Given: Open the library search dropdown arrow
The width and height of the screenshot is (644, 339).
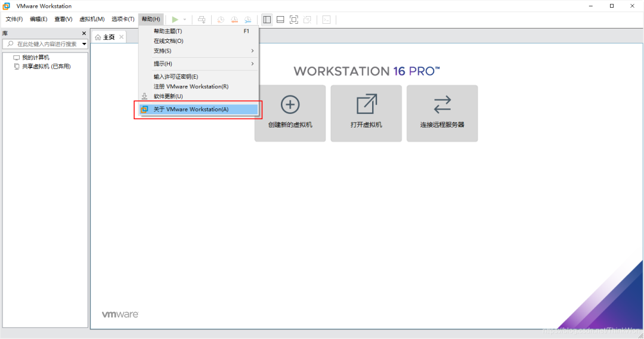Looking at the screenshot, I should 84,44.
